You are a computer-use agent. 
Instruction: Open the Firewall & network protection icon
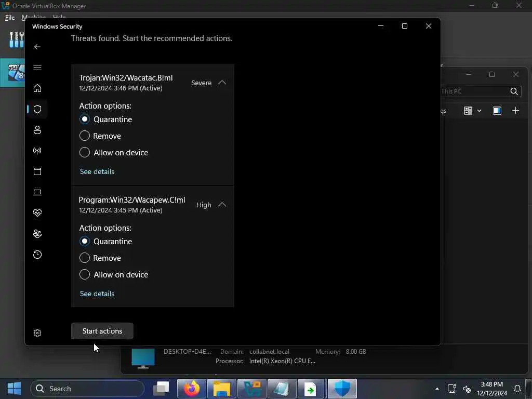coord(37,151)
